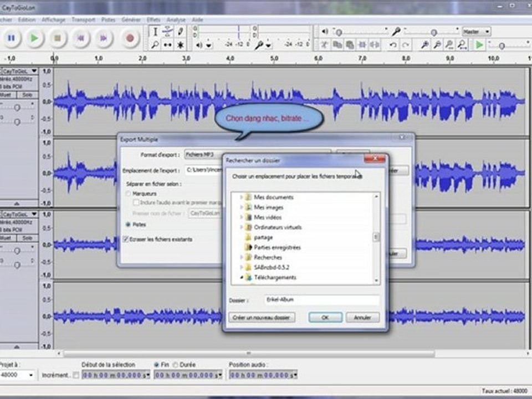Open the Effets menu
Screen dimensions: 532x399
[x=154, y=20]
